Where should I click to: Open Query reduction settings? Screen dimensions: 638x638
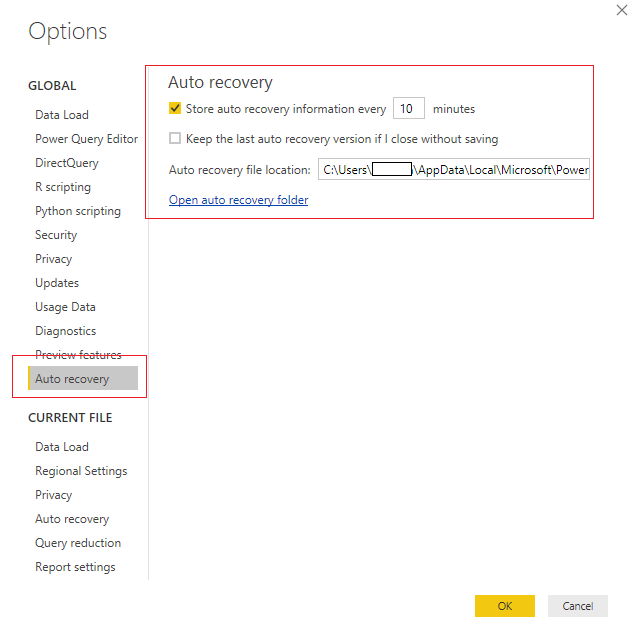(x=78, y=543)
